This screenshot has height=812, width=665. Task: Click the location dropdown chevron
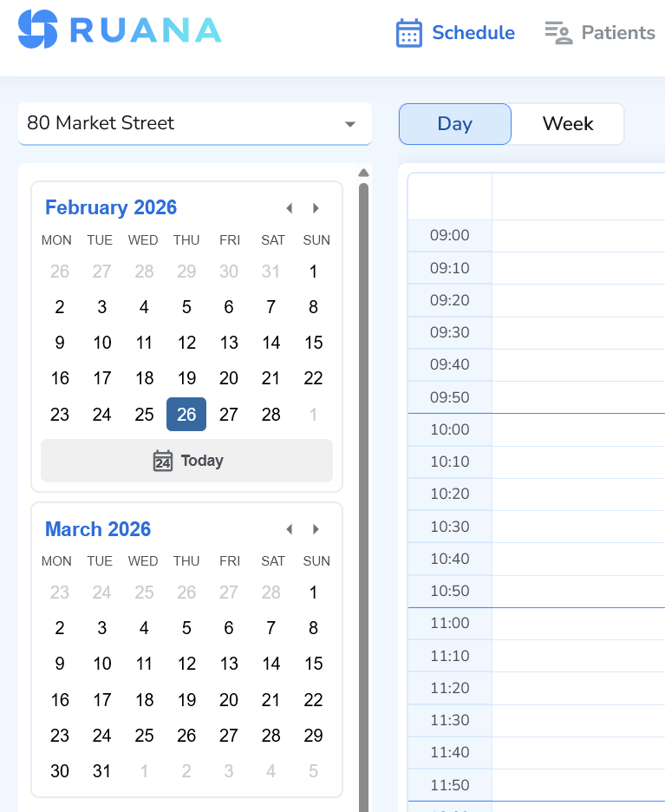pyautogui.click(x=351, y=123)
